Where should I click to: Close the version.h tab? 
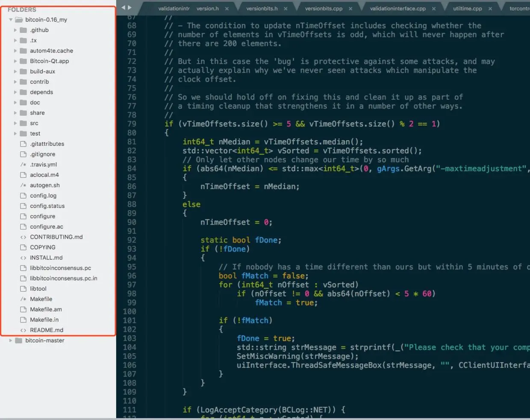(227, 9)
